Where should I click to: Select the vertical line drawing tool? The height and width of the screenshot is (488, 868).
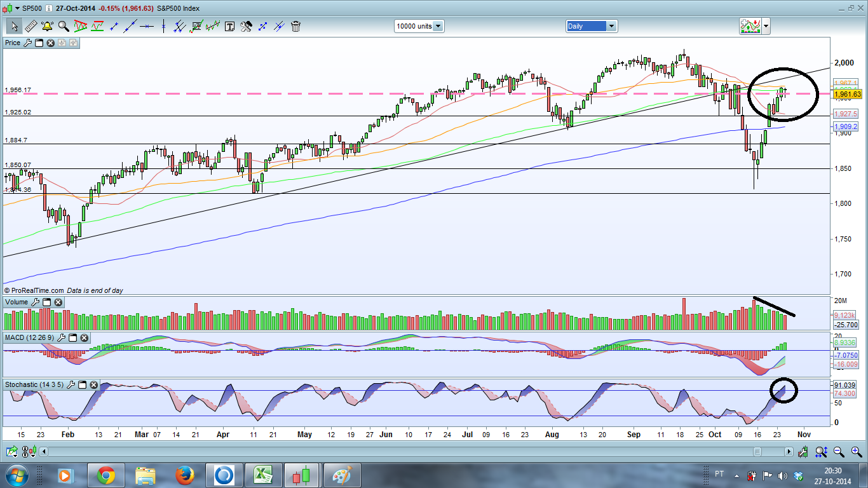163,26
